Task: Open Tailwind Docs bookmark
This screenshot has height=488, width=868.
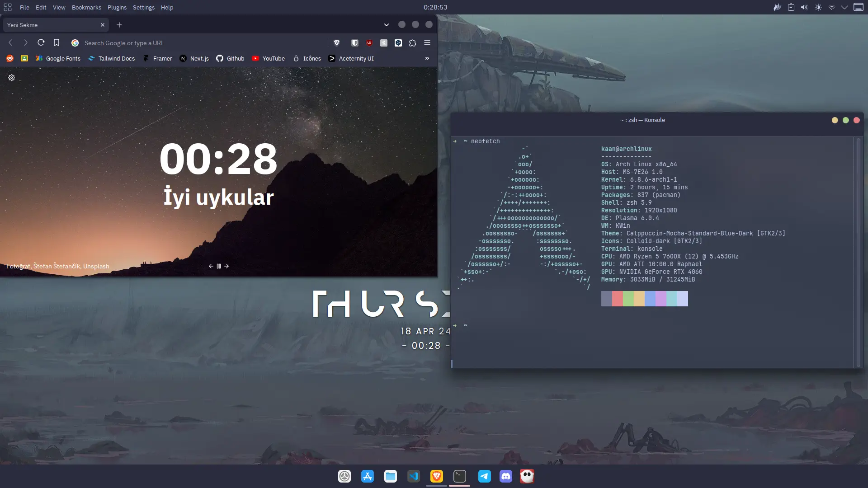Action: pos(111,58)
